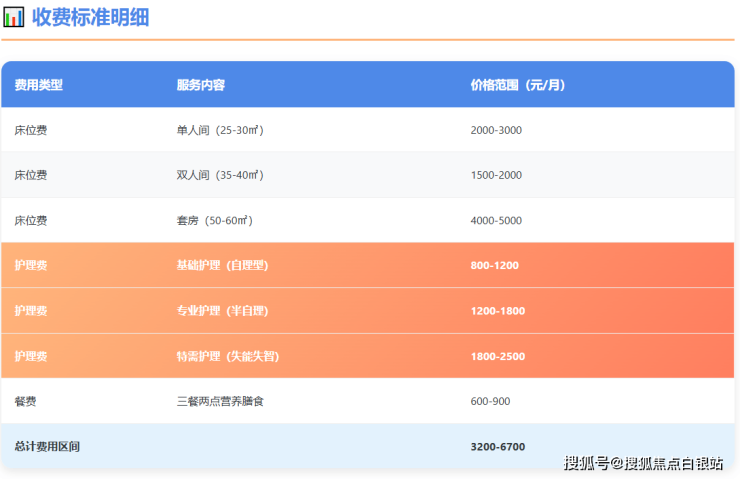Select the 1500-2000 price cell
Viewport: 740px width, 479px height.
495,175
